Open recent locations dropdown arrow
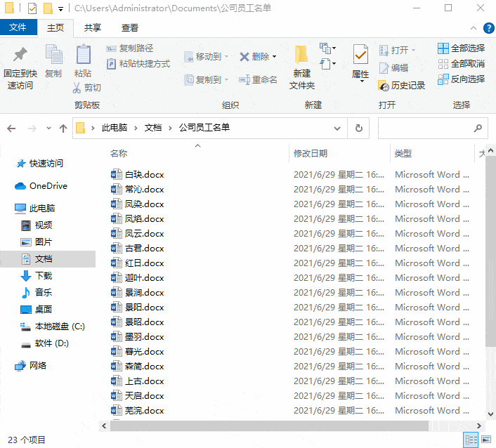 tap(48, 129)
